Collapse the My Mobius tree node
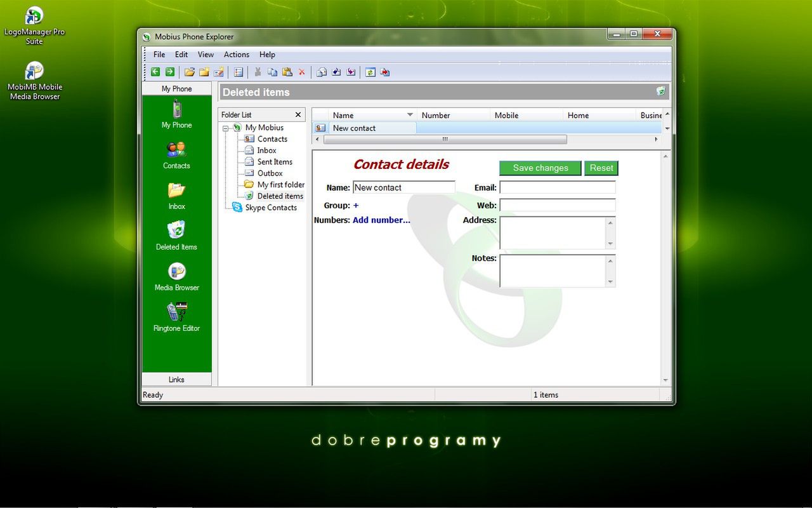Viewport: 812px width, 508px height. coord(226,127)
